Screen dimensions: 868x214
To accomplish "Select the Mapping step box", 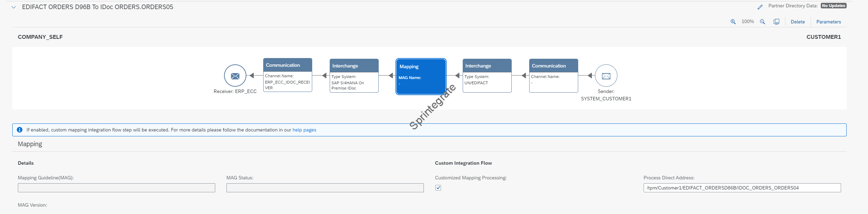I will 421,77.
